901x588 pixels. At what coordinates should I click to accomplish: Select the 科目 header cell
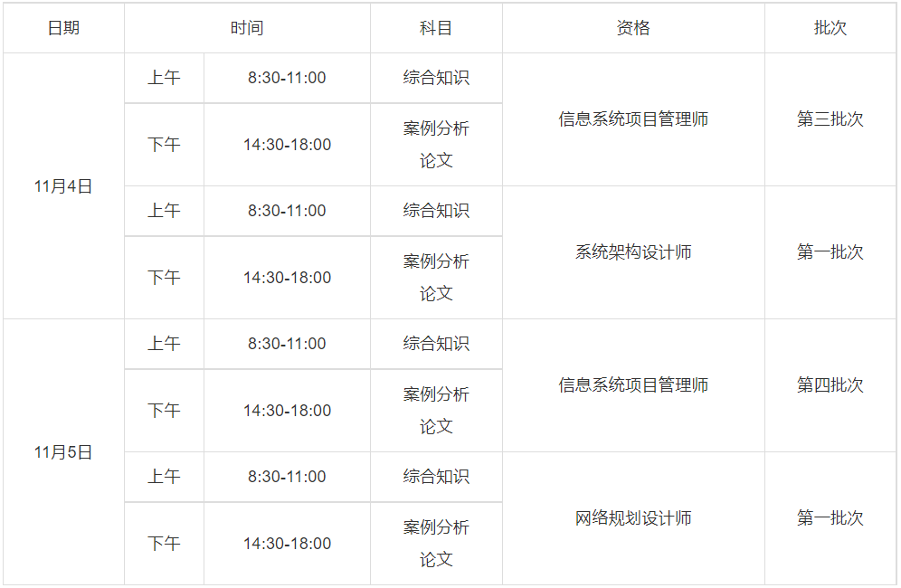coord(436,28)
